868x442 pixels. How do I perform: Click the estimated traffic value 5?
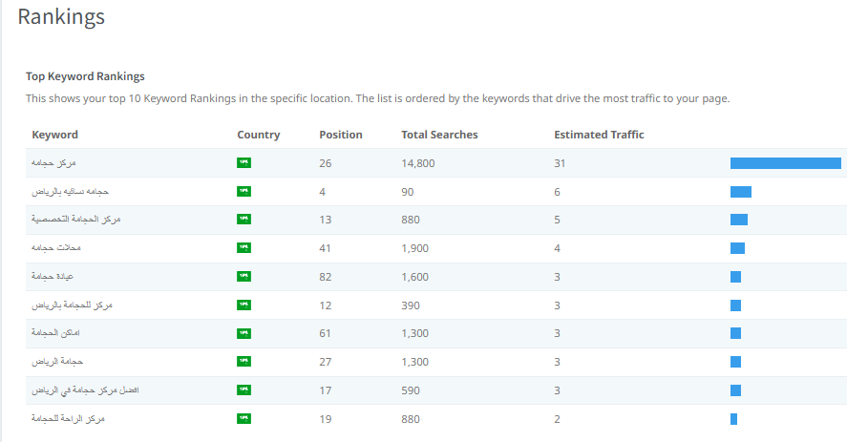pos(557,220)
